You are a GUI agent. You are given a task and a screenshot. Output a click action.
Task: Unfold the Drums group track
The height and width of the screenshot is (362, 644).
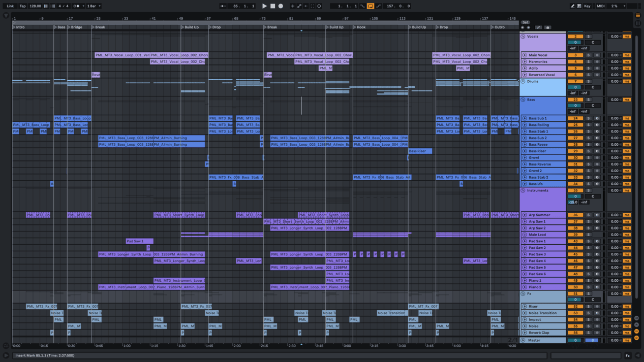(523, 81)
